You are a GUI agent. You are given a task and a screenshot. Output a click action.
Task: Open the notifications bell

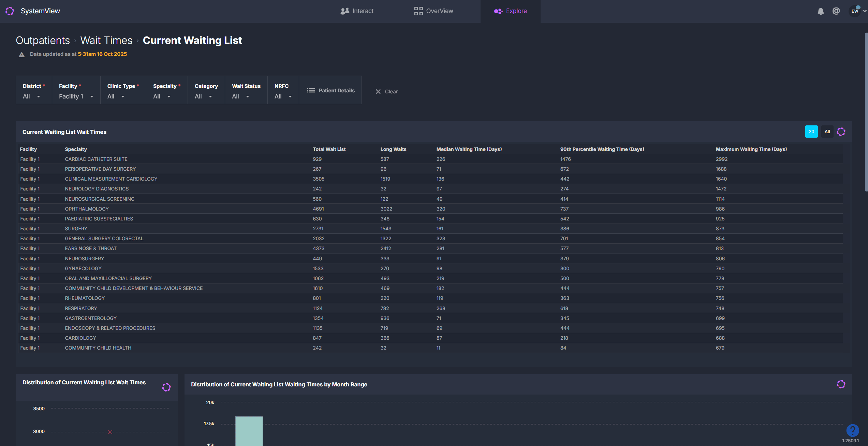point(821,11)
